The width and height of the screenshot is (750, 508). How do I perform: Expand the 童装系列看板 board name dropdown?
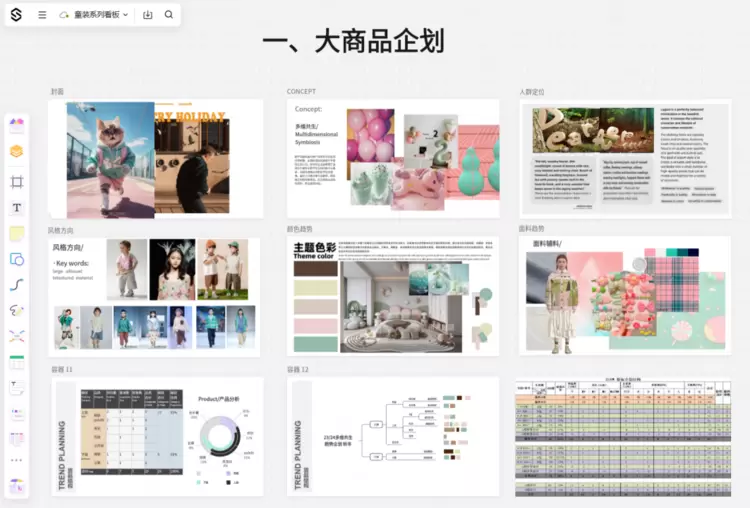125,15
